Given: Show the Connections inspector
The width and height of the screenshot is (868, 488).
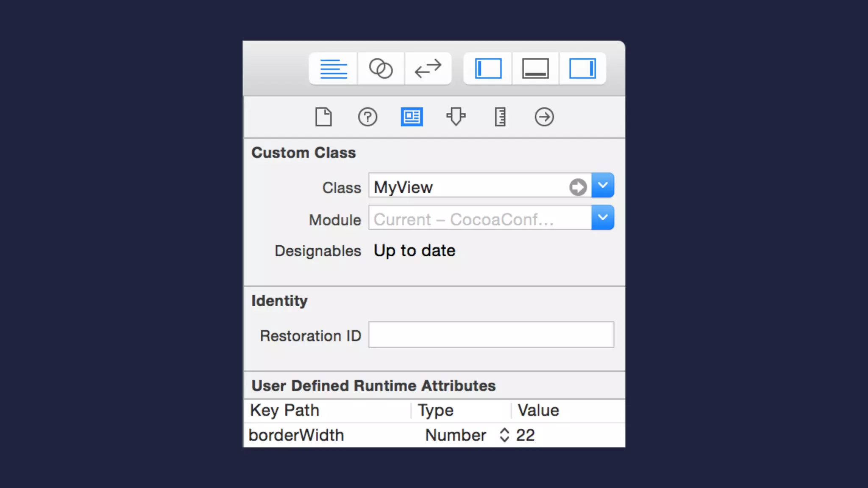Looking at the screenshot, I should coord(544,117).
